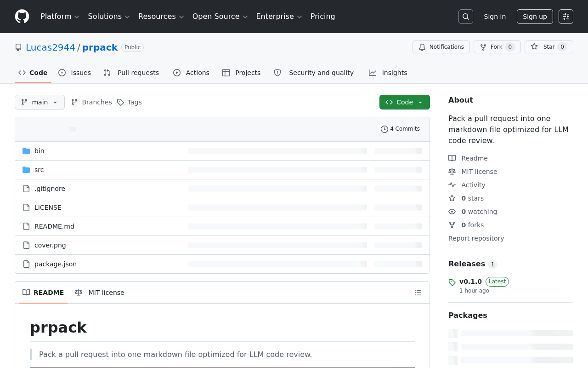Click the bin folder icon
This screenshot has width=588, height=368.
click(x=26, y=151)
